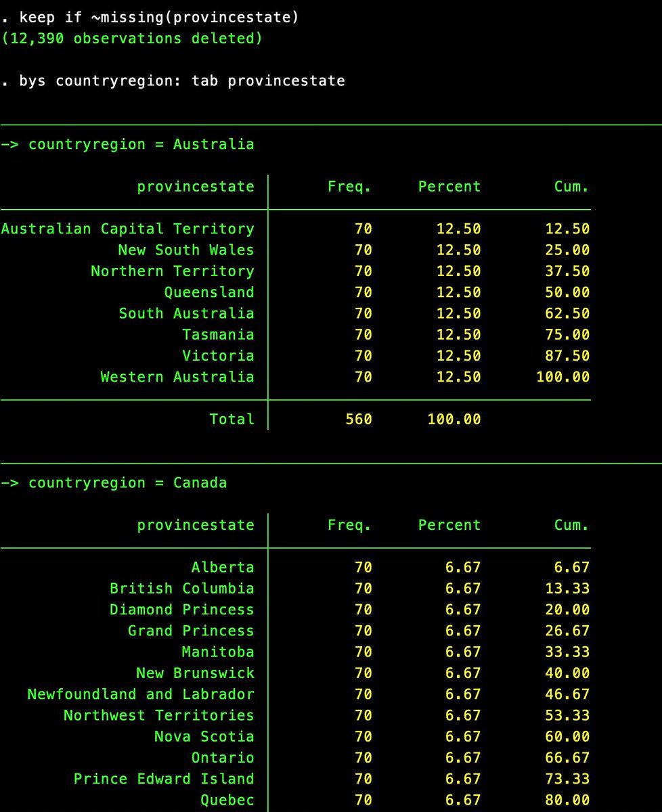This screenshot has height=812, width=662.
Task: Click 'Australian Capital Territory' row label
Action: click(127, 229)
